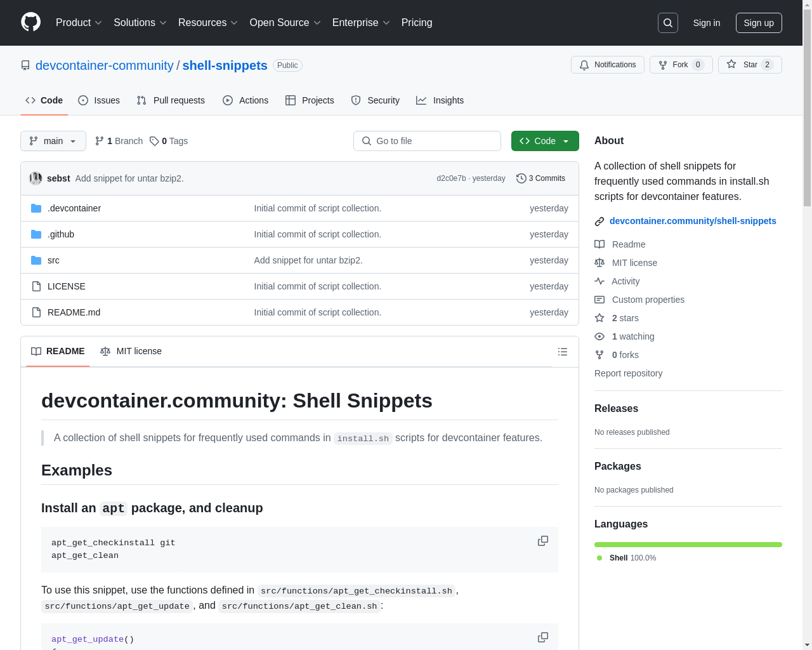Viewport: 812px width, 650px height.
Task: Click the eye icon beside watching
Action: (x=599, y=336)
